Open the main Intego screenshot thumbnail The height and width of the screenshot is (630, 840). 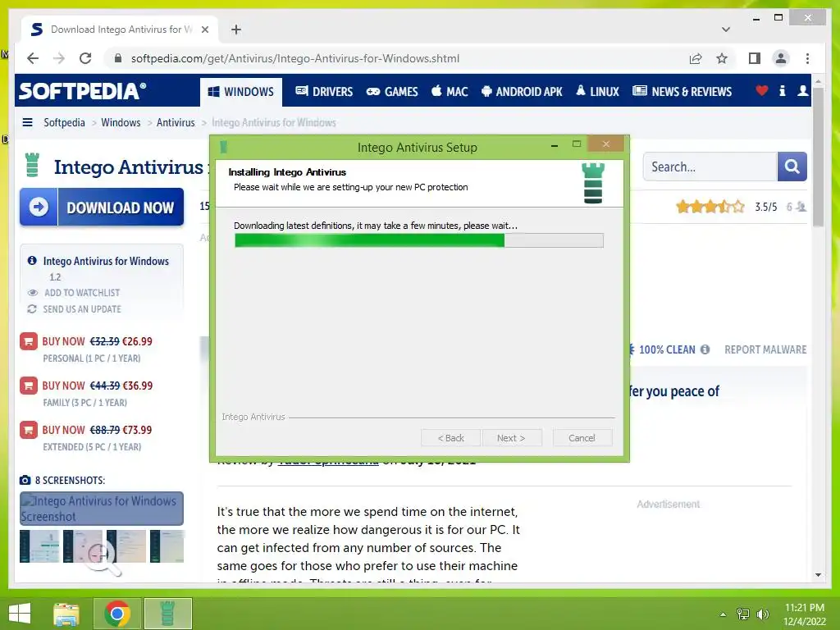[102, 509]
